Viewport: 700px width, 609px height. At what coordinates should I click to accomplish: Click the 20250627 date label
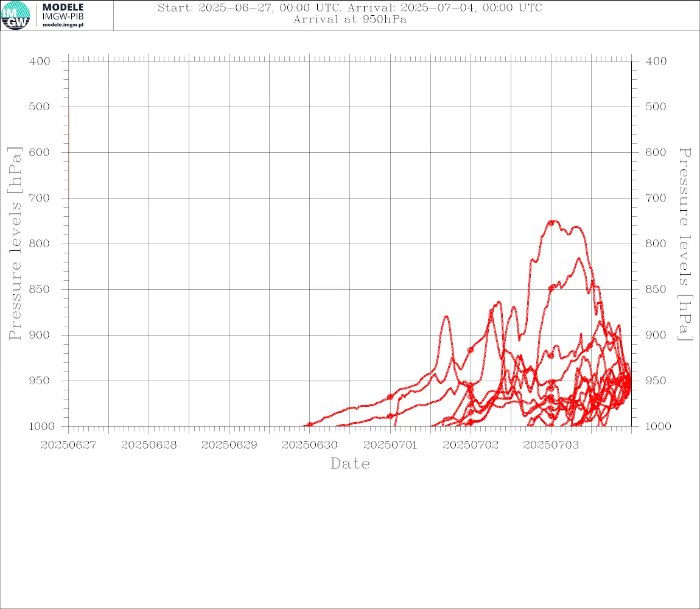coord(69,445)
